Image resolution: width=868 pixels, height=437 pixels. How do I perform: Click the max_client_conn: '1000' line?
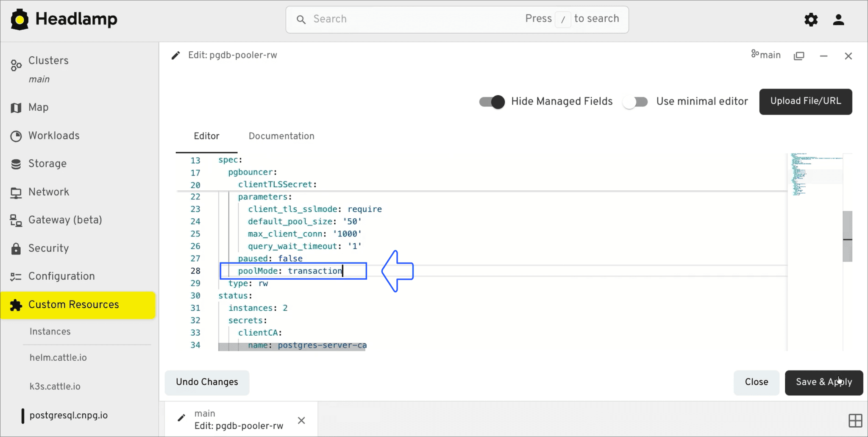tap(305, 234)
